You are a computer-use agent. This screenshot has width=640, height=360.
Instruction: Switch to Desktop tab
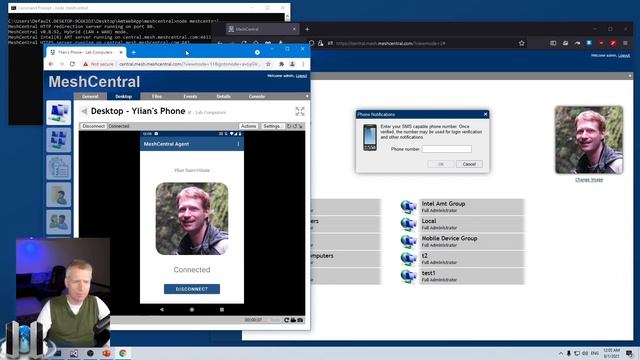click(123, 96)
